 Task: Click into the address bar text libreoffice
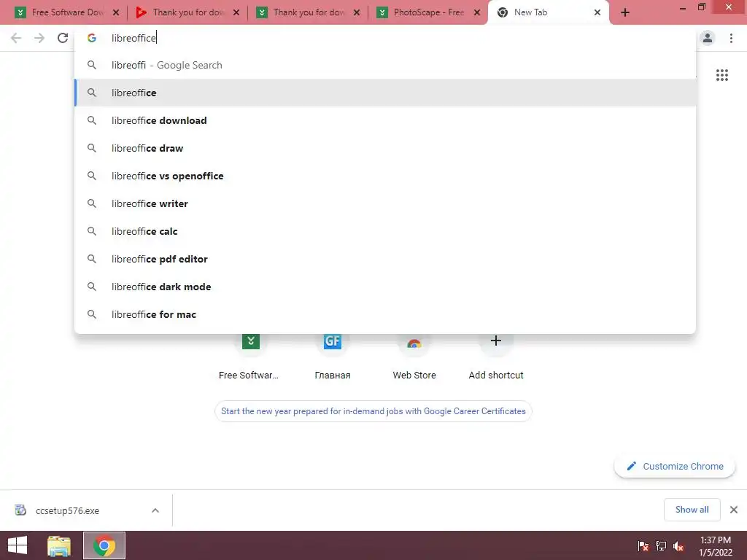(x=134, y=38)
